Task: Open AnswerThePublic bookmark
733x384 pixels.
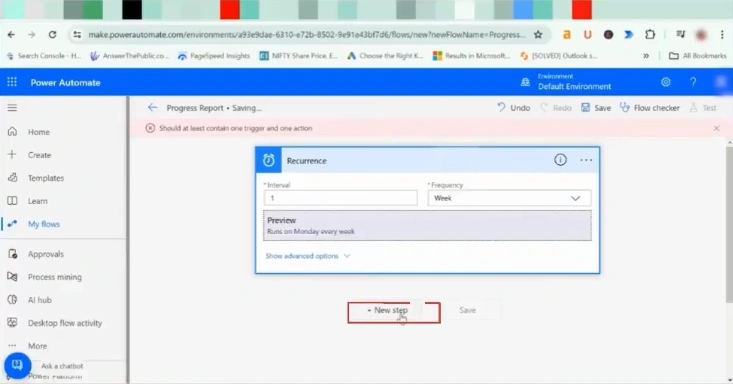Action: 129,56
